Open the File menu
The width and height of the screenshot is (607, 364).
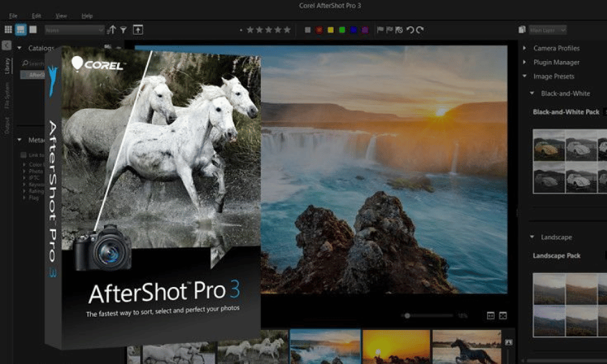(13, 16)
